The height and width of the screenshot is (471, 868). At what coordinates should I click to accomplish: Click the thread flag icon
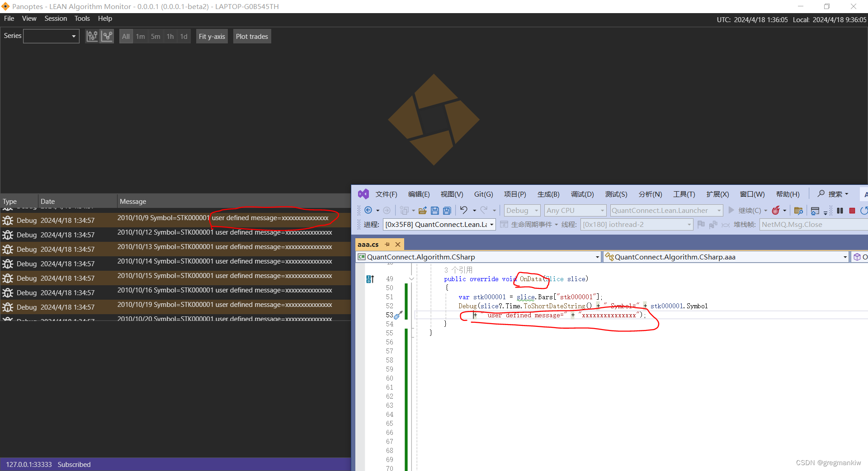point(701,224)
